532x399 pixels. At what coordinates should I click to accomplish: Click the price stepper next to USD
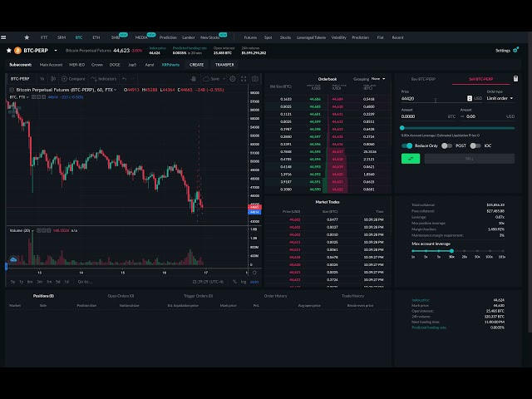coord(469,98)
